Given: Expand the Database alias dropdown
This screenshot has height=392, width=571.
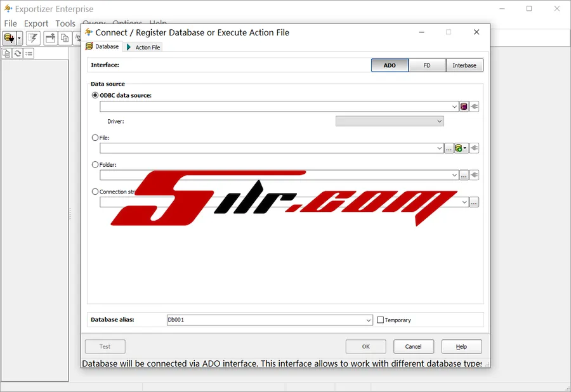Looking at the screenshot, I should (x=368, y=320).
